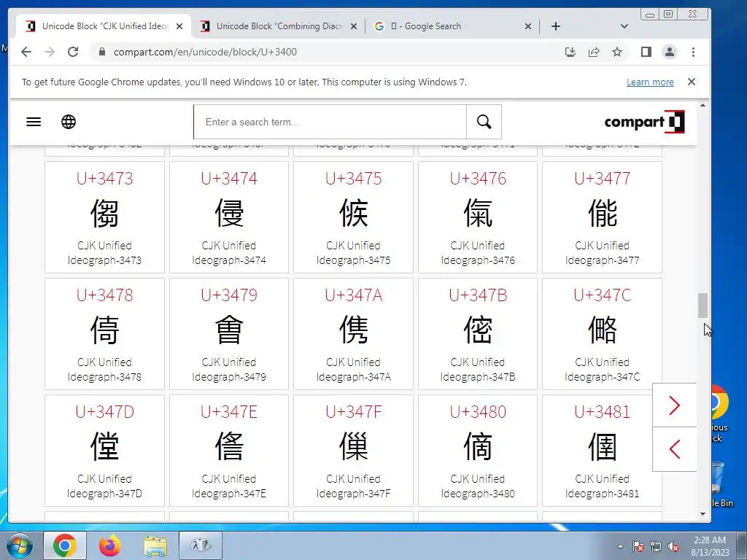Open the Chrome profile menu

click(x=670, y=52)
